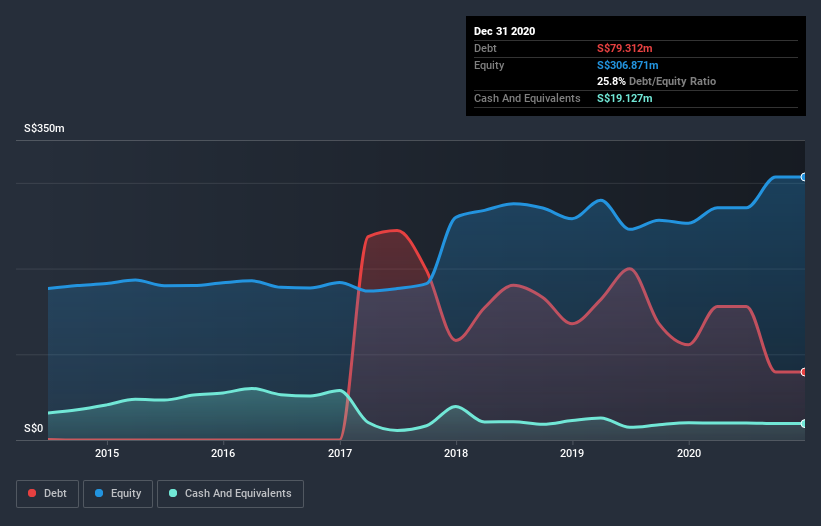Click the Equity row label in tooltip

489,65
